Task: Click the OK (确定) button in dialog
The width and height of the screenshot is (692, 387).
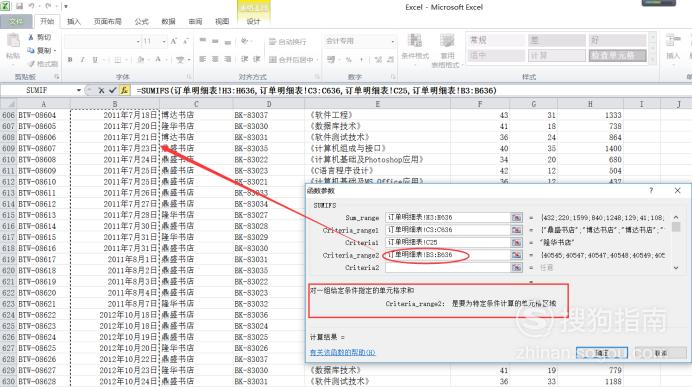Action: pos(602,353)
